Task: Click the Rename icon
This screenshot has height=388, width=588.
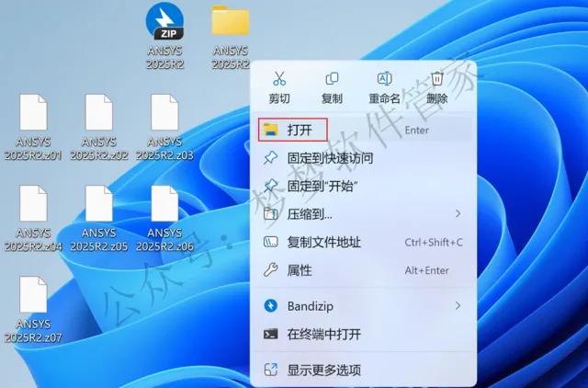Action: 384,79
